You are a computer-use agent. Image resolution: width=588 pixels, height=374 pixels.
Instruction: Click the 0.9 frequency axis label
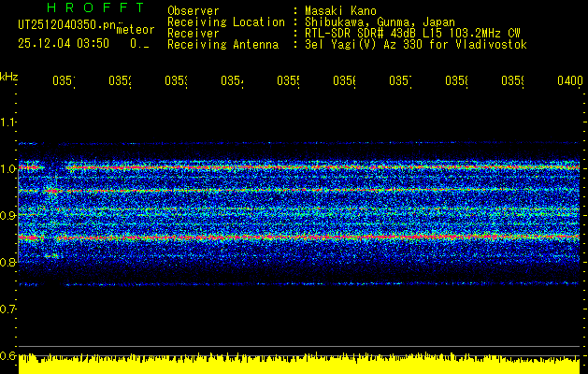pyautogui.click(x=7, y=215)
